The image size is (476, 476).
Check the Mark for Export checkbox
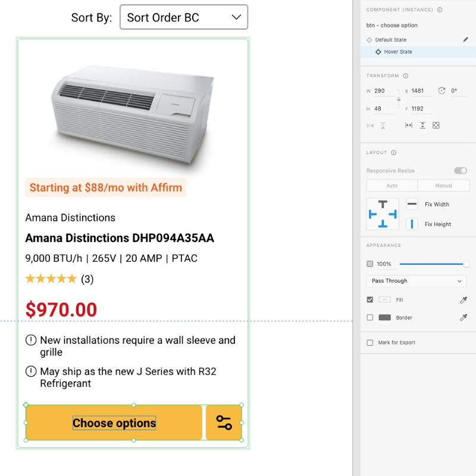369,342
